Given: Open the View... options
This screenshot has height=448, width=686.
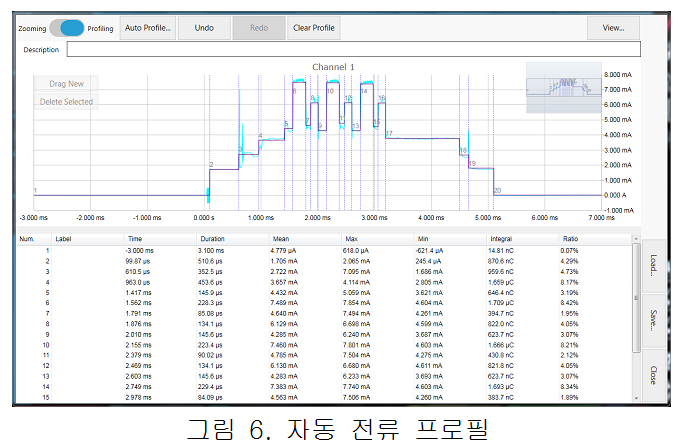Looking at the screenshot, I should click(613, 28).
